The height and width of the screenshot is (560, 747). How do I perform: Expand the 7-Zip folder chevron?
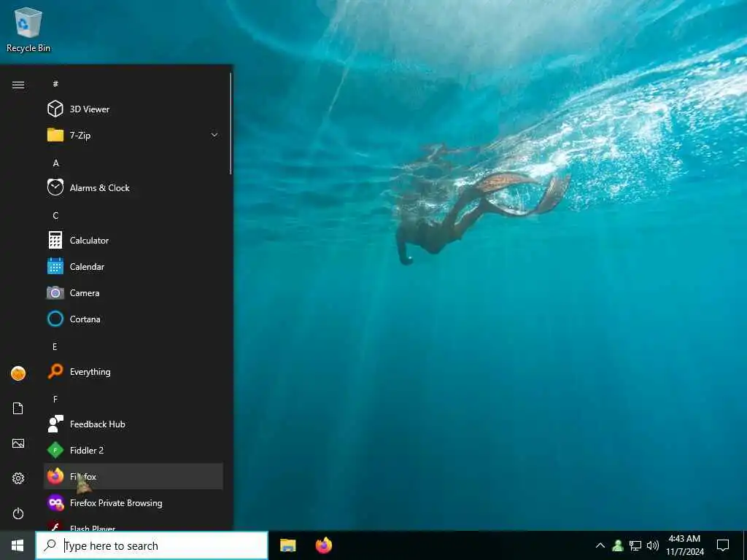click(x=214, y=135)
